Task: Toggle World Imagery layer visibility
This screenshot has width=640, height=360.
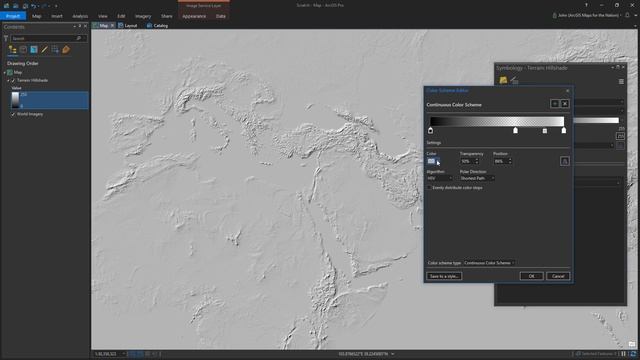Action: click(x=13, y=114)
